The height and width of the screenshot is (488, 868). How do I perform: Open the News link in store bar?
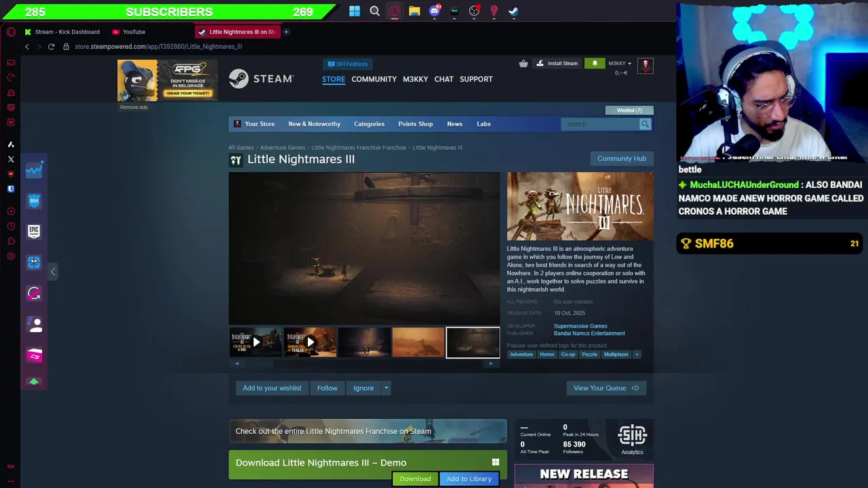tap(454, 124)
